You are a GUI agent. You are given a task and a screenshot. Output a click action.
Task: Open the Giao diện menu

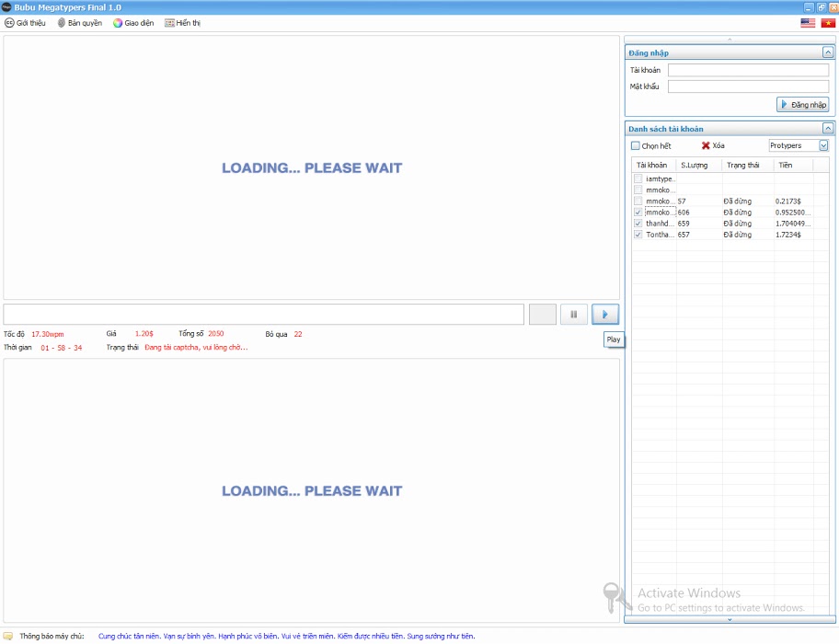(x=133, y=23)
